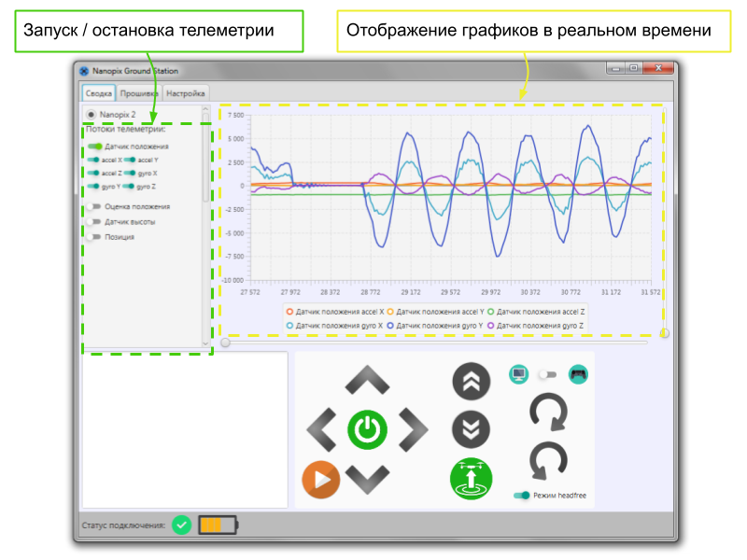Click the rotate counterclockwise arrow
The width and height of the screenshot is (747, 560).
tap(548, 461)
